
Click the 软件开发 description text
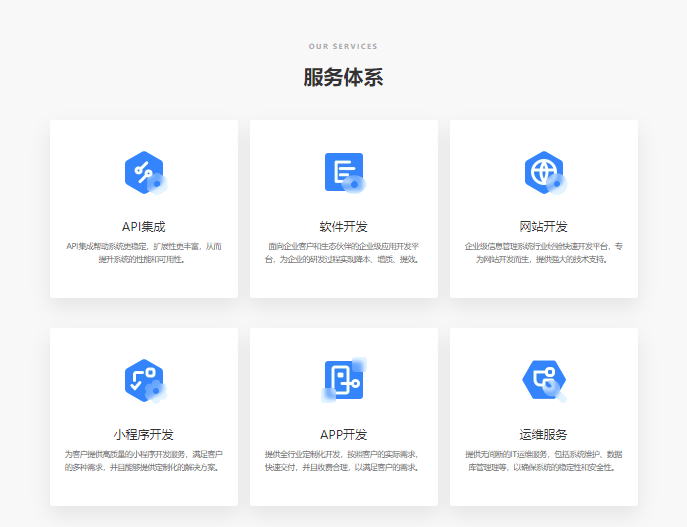pos(344,253)
